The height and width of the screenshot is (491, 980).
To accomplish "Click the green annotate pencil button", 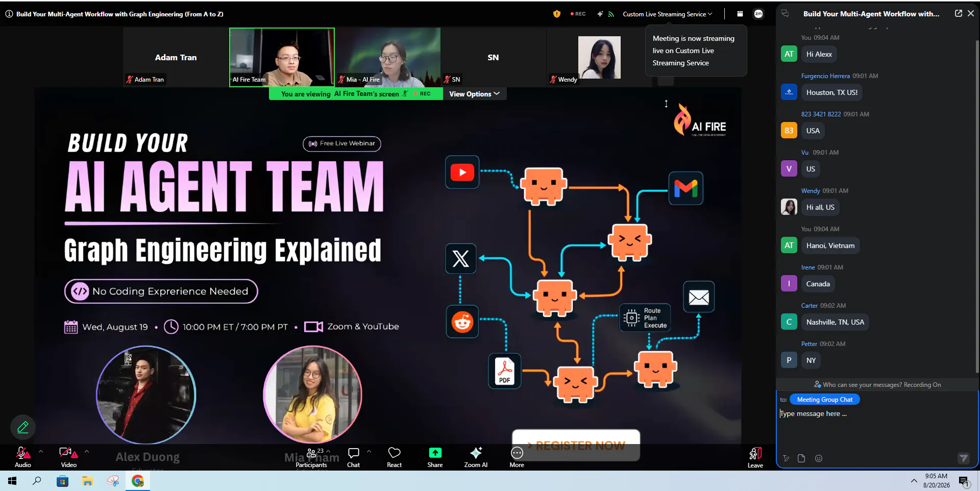I will point(23,427).
